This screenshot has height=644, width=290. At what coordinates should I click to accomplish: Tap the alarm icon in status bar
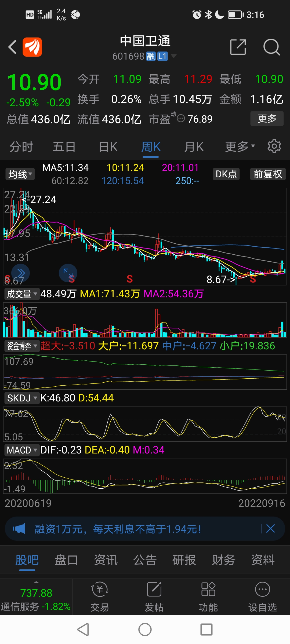[197, 15]
